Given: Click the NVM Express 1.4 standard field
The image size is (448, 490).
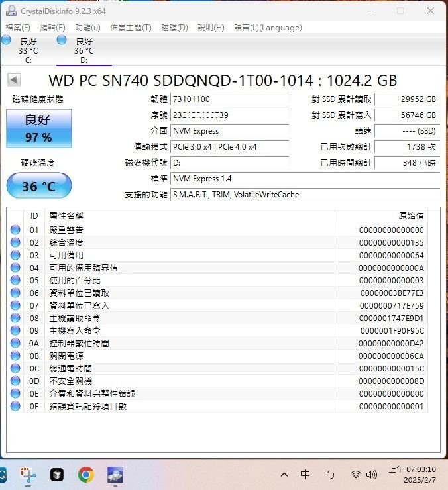Looking at the screenshot, I should [x=305, y=179].
